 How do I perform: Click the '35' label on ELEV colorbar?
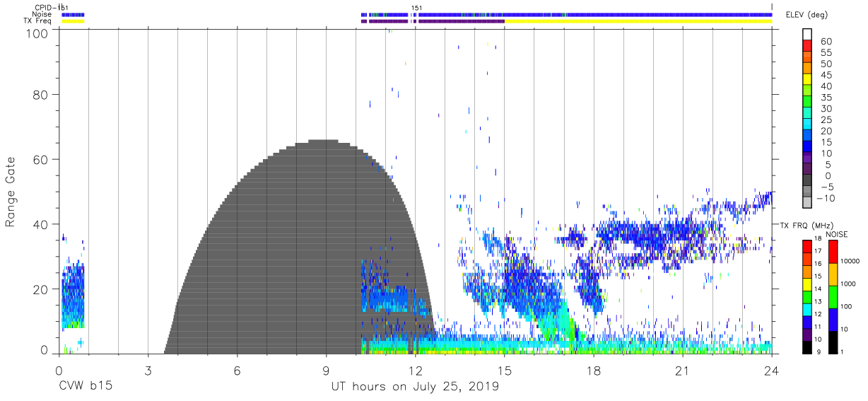(x=825, y=98)
